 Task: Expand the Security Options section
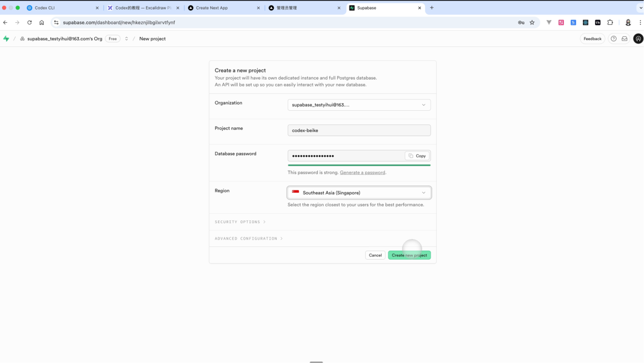[x=240, y=222]
